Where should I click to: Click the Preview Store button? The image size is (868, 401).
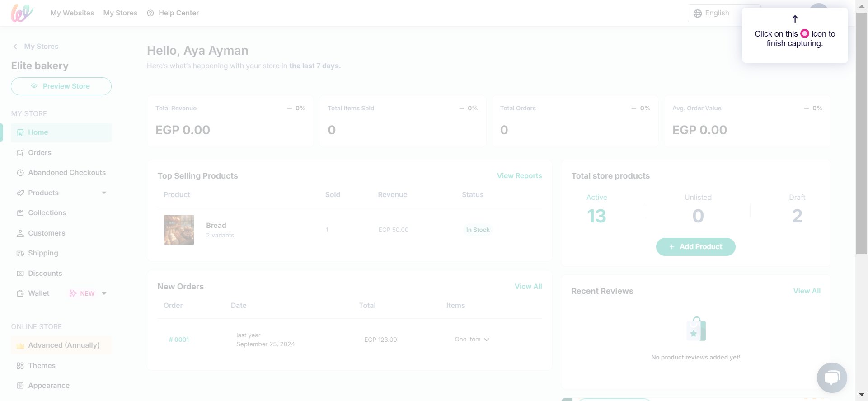pos(61,86)
